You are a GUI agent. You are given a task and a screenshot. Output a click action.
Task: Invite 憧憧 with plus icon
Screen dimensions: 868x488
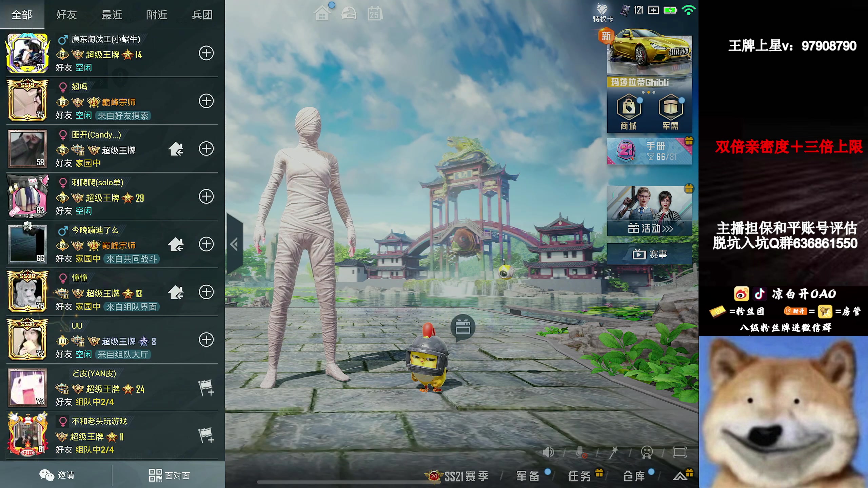[x=206, y=292]
